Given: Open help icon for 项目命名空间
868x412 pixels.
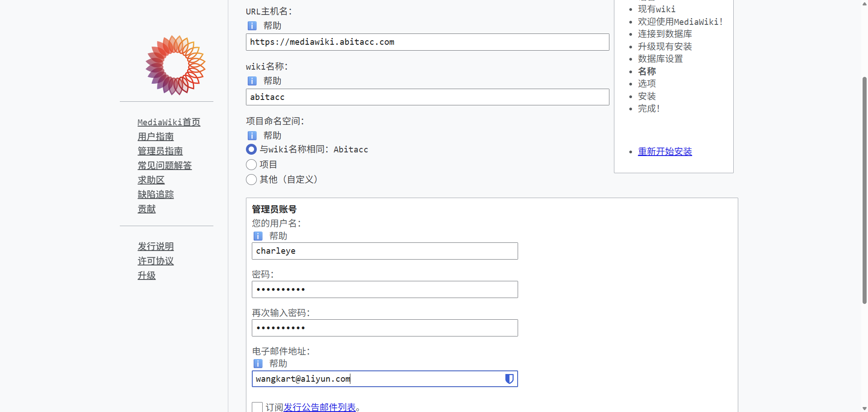Looking at the screenshot, I should [x=252, y=136].
